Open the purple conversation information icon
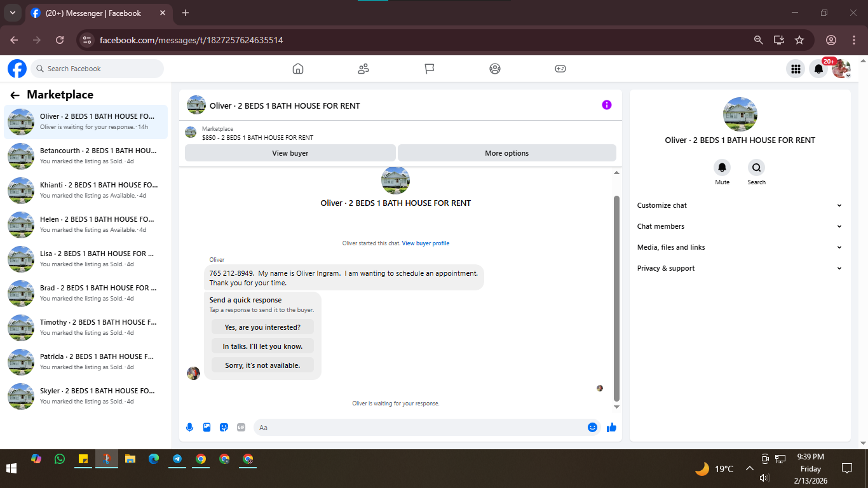 (607, 105)
